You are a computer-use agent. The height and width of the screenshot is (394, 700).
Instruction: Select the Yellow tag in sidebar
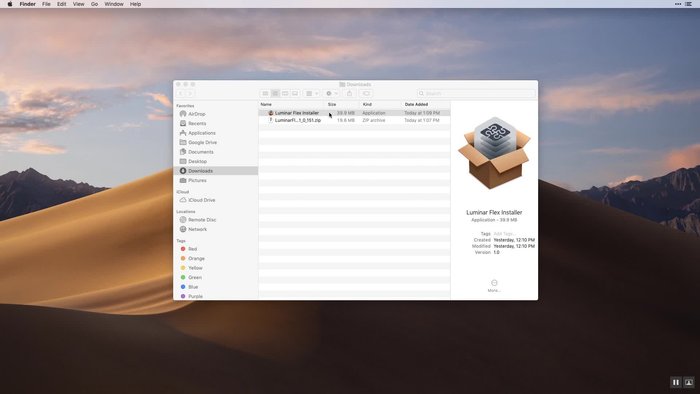[195, 268]
